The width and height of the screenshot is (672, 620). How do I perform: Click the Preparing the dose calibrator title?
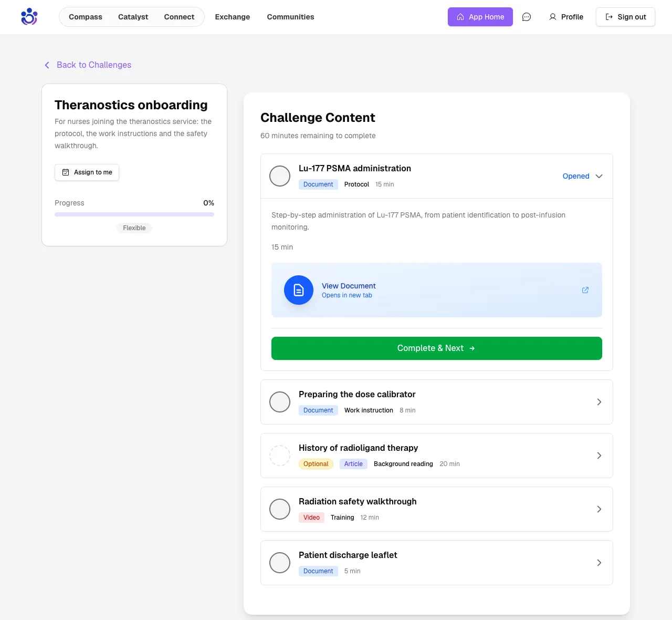(357, 394)
